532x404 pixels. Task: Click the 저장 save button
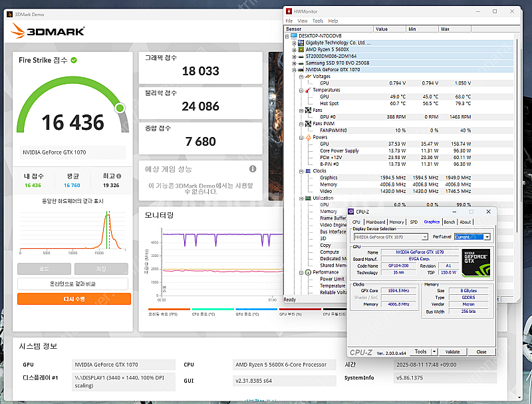(x=101, y=269)
